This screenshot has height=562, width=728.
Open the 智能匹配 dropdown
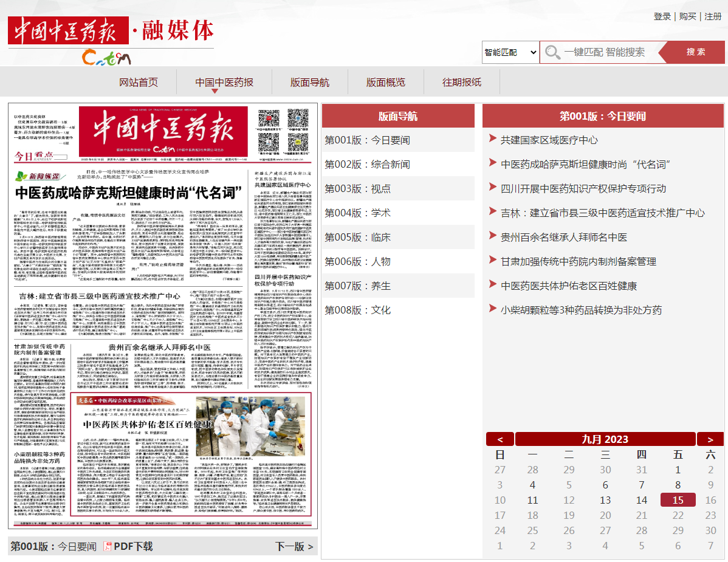pos(510,52)
